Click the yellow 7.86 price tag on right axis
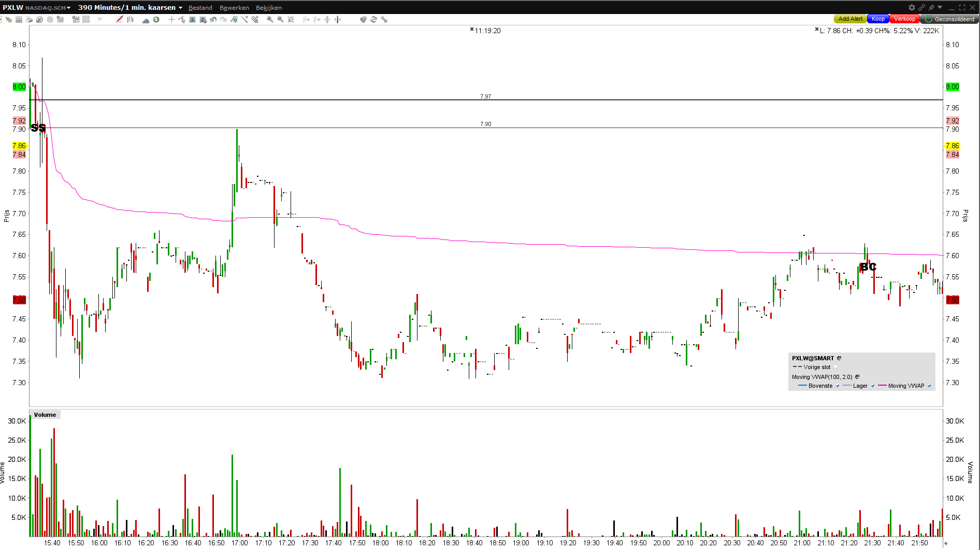 (x=953, y=146)
